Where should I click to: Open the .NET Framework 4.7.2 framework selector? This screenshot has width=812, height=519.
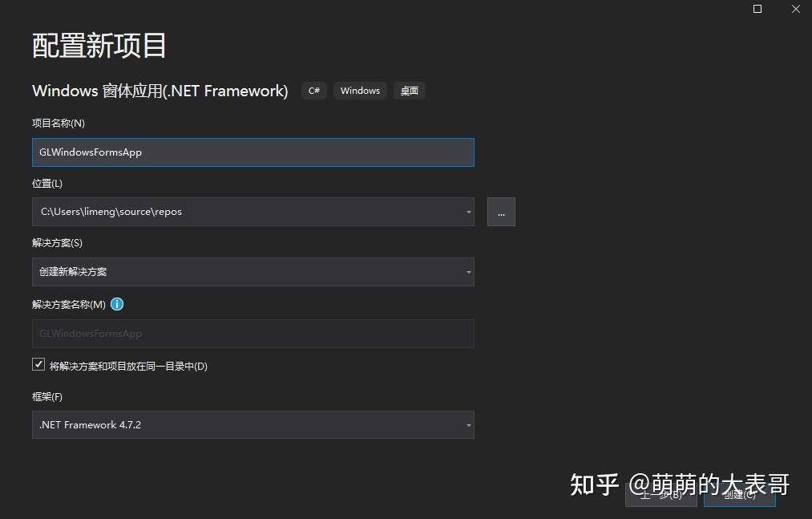pos(240,424)
